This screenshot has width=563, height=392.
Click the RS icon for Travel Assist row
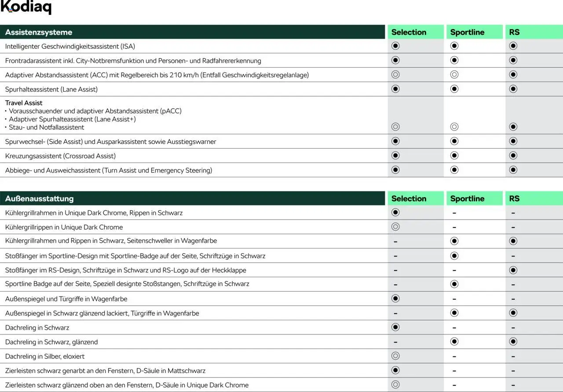coord(513,127)
